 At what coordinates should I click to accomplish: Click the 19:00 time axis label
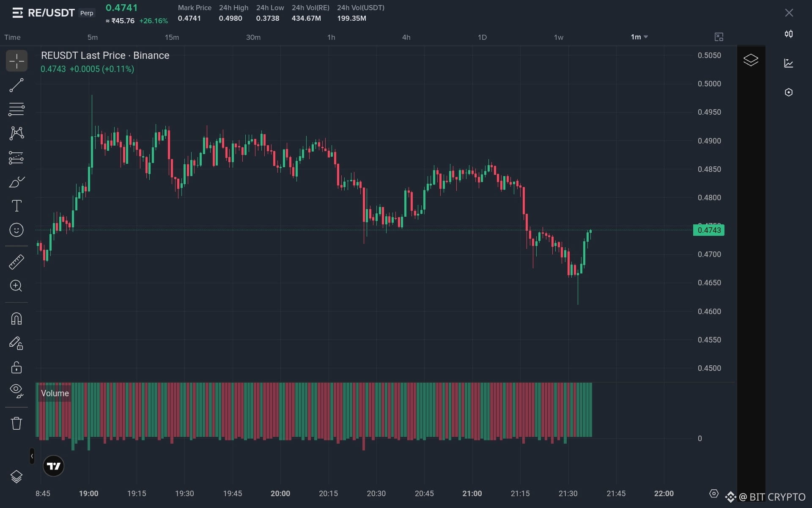[89, 494]
